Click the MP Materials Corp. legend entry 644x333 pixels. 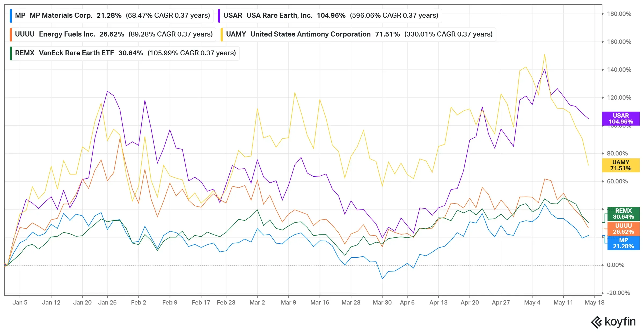(112, 16)
